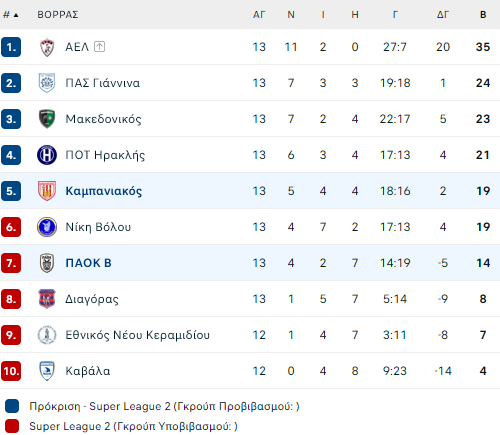Sort table by rank number column arrow
The image size is (500, 435).
[11, 15]
